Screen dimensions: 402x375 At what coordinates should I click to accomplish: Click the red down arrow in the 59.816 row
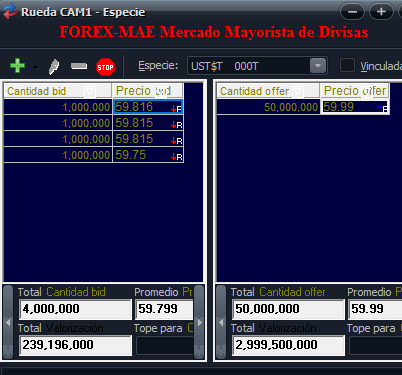[173, 109]
